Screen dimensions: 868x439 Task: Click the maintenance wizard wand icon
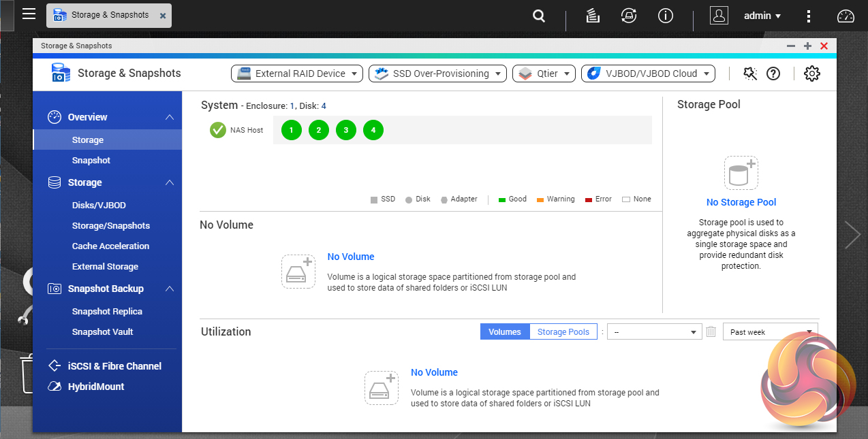[x=750, y=74]
